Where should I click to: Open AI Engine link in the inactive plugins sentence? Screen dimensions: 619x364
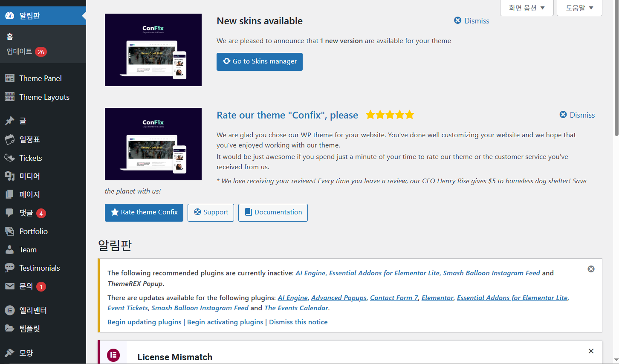pos(310,273)
